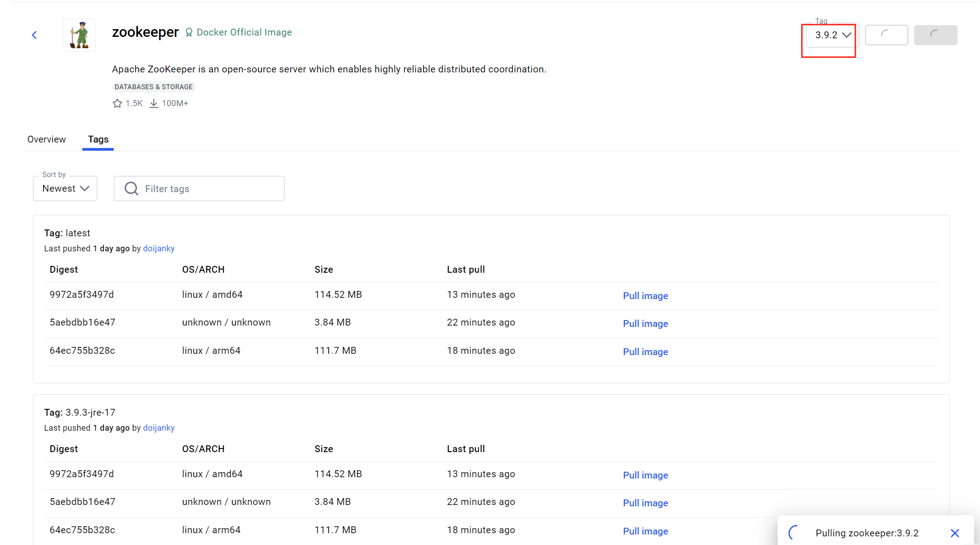
Task: Click the zookeeper logo thumbnail
Action: (79, 35)
